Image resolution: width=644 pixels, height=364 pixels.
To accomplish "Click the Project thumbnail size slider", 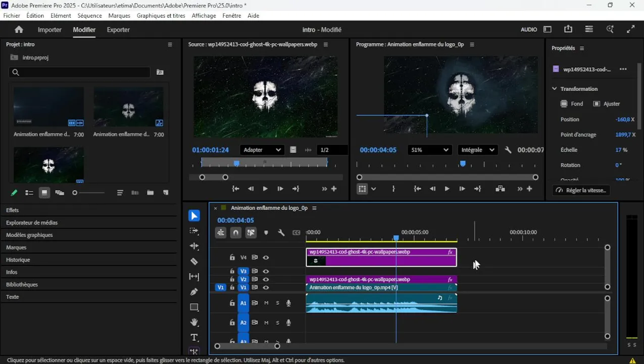I will click(89, 193).
